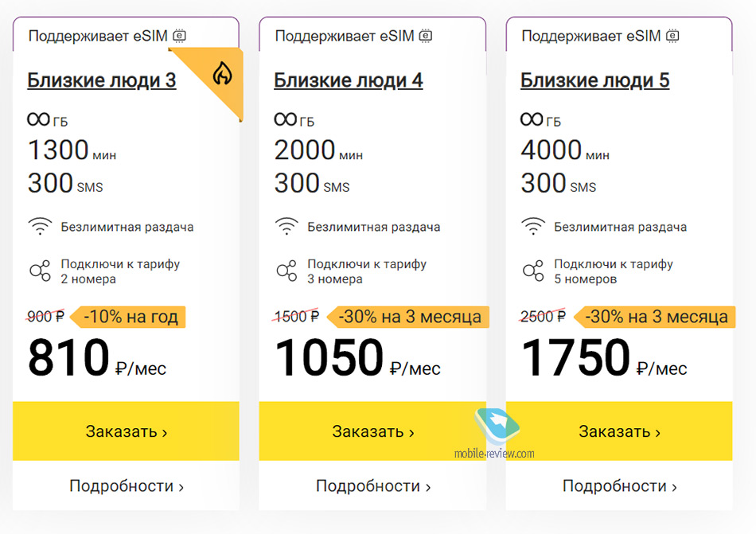756x534 pixels.
Task: Open the Близкие люди 4 tariff title link
Action: [349, 80]
